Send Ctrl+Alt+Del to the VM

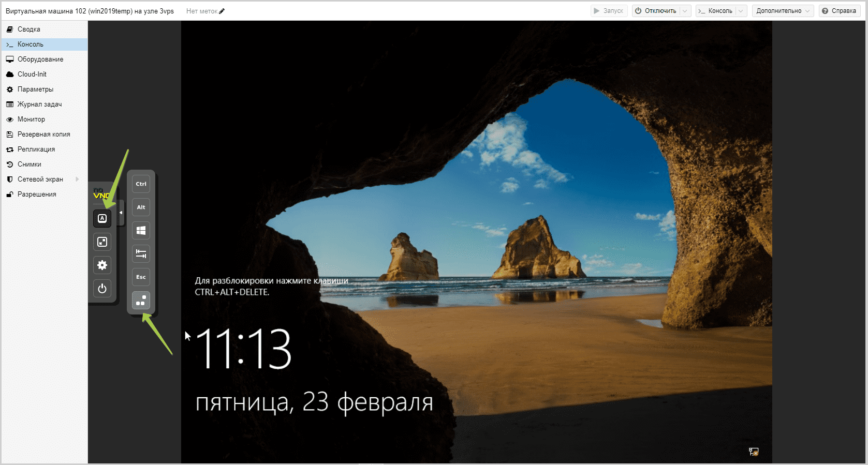(x=141, y=300)
